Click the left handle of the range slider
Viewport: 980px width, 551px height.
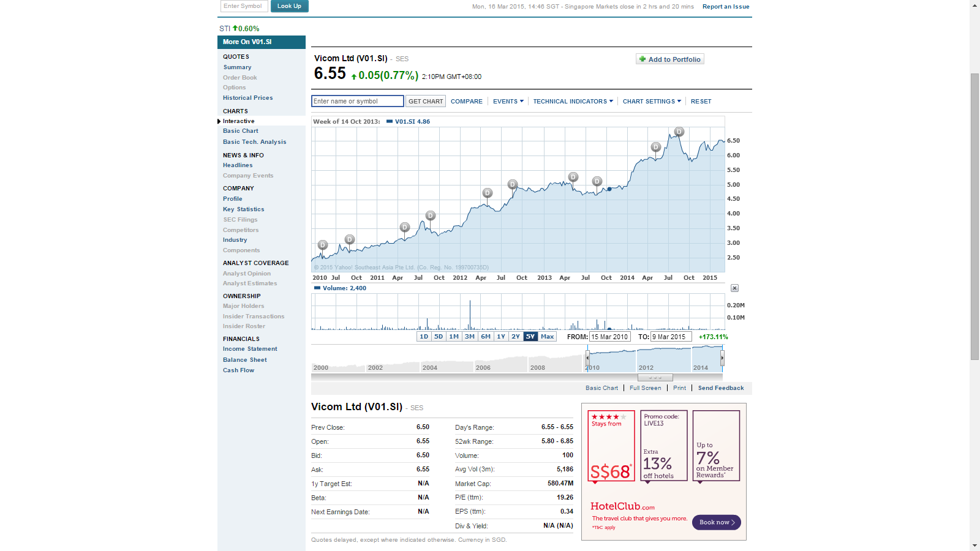(x=588, y=358)
